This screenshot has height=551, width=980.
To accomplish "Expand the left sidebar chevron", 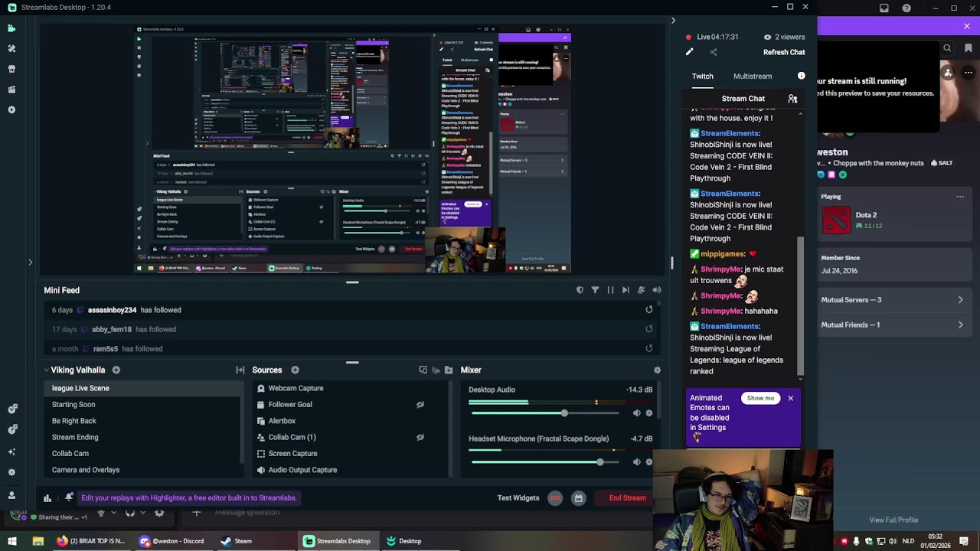I will [x=30, y=262].
